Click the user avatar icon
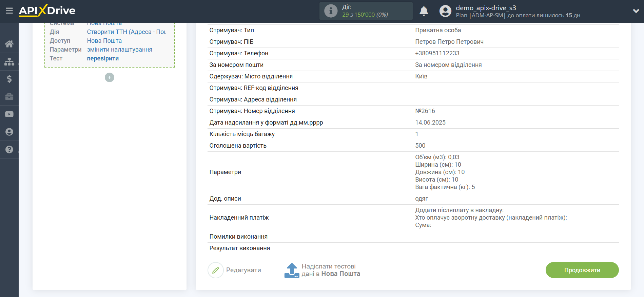Screen dimensions: 644x297 pyautogui.click(x=445, y=11)
